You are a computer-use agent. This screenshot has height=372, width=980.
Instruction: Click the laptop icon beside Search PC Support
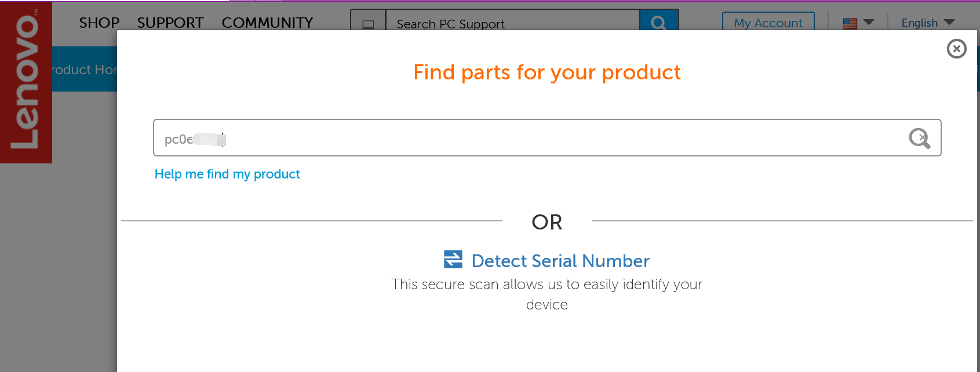(x=368, y=24)
